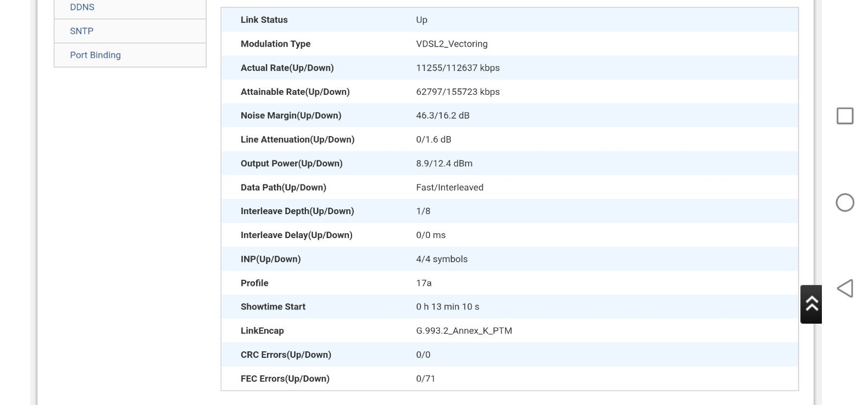Screen dimensions: 868x405
Task: Select the CRC Errors(Up/Down) label
Action: tap(286, 355)
